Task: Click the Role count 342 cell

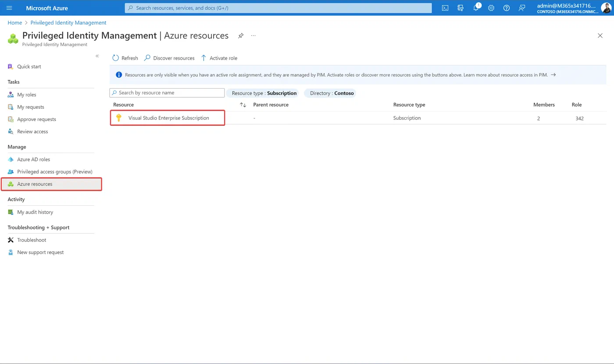Action: [x=579, y=118]
